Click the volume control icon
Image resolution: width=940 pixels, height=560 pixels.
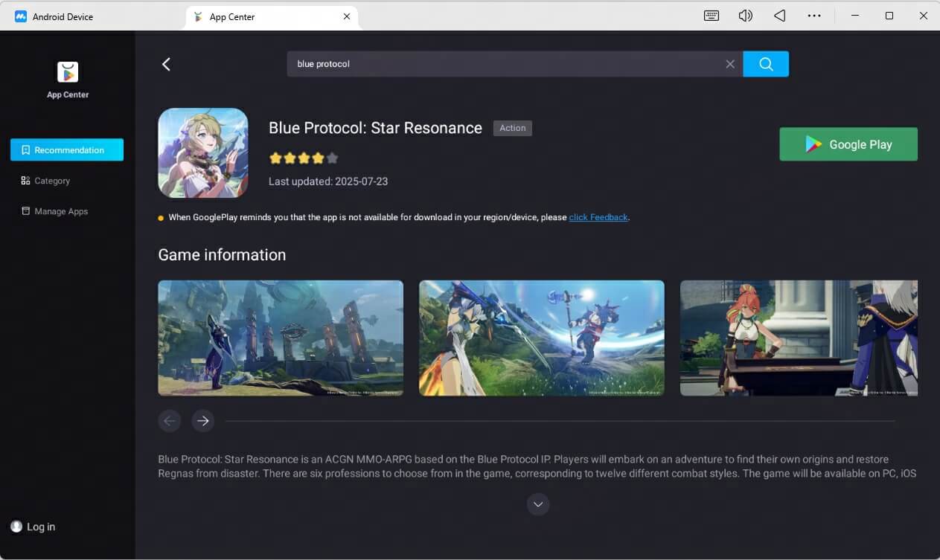[745, 16]
